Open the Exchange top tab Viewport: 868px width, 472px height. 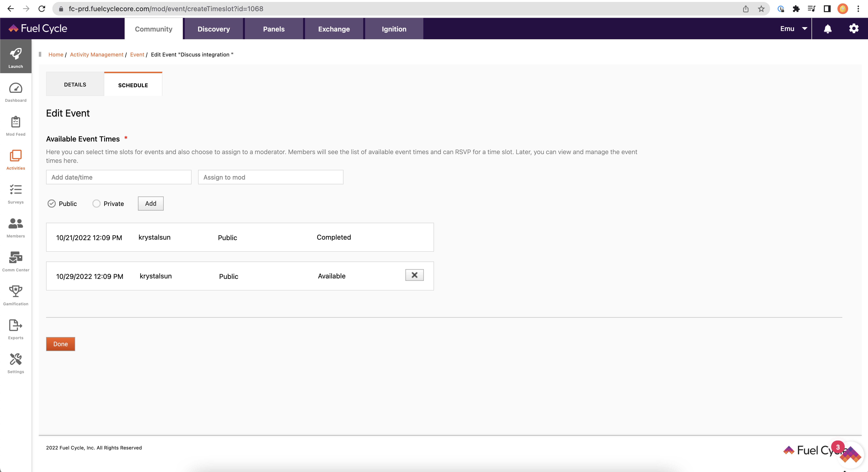pyautogui.click(x=334, y=29)
